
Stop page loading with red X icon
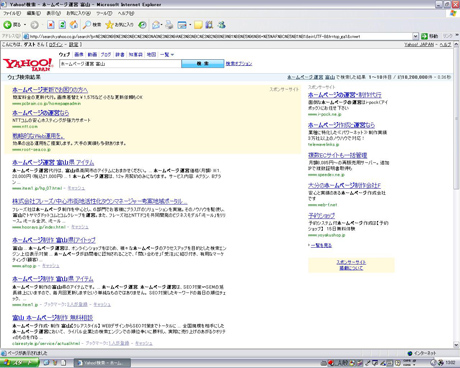click(50, 25)
